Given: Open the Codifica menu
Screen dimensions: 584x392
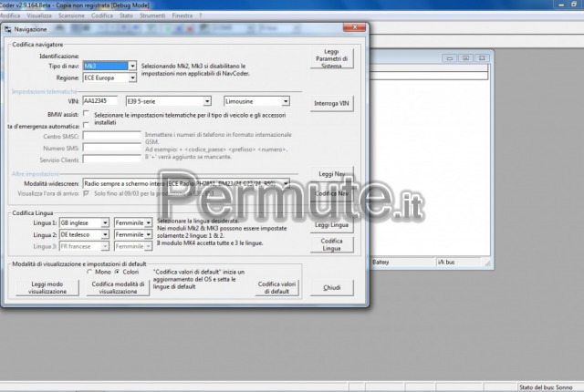Looking at the screenshot, I should tap(102, 15).
